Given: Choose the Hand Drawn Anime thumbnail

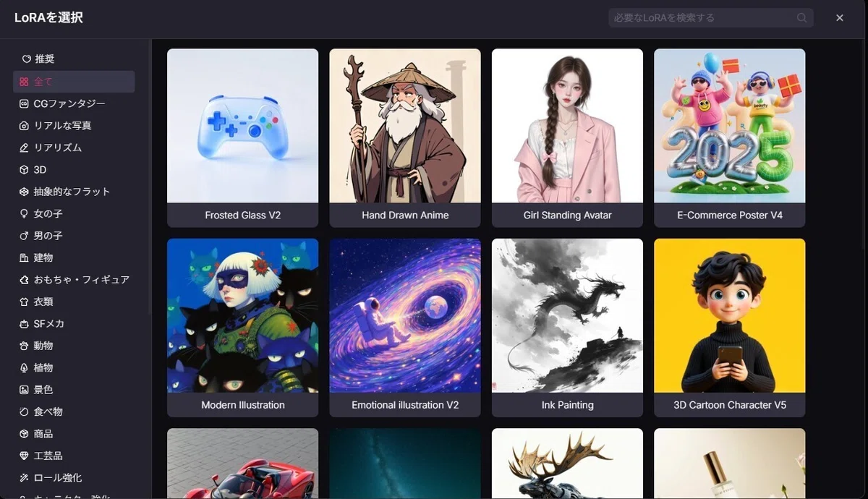Looking at the screenshot, I should pyautogui.click(x=405, y=126).
